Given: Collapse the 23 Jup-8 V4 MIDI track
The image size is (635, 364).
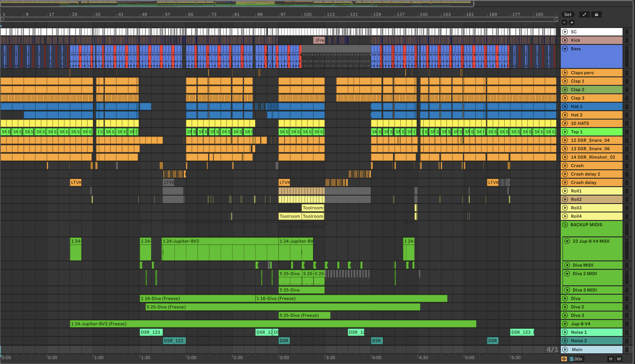Looking at the screenshot, I should [x=567, y=241].
